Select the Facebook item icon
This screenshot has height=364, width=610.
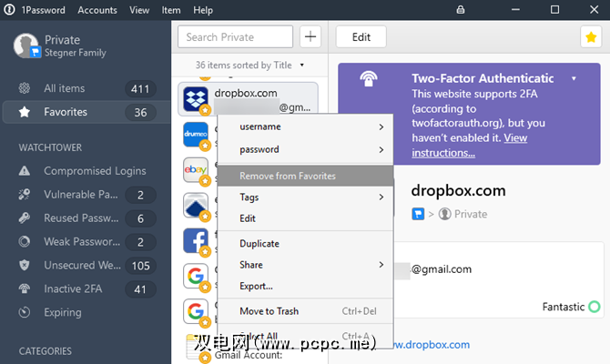[196, 240]
